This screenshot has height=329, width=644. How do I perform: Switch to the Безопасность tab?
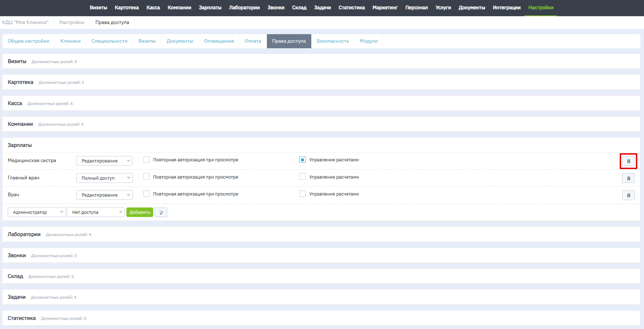[x=333, y=41]
